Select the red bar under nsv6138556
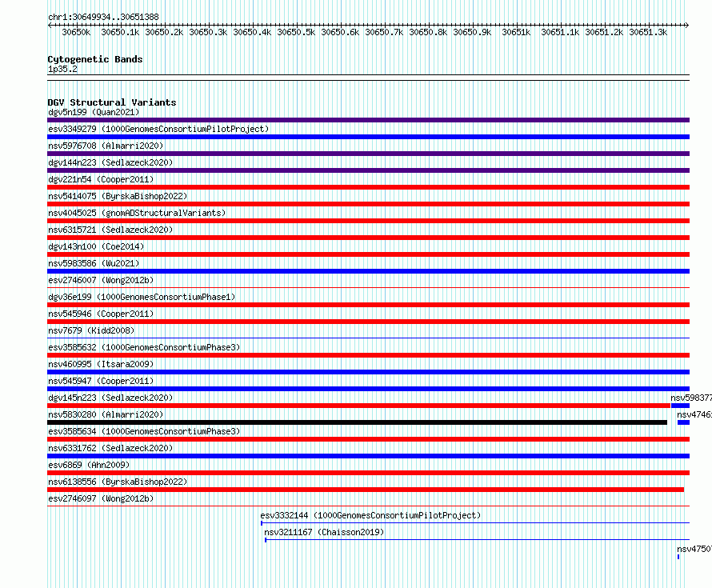The width and height of the screenshot is (712, 588). (x=366, y=490)
